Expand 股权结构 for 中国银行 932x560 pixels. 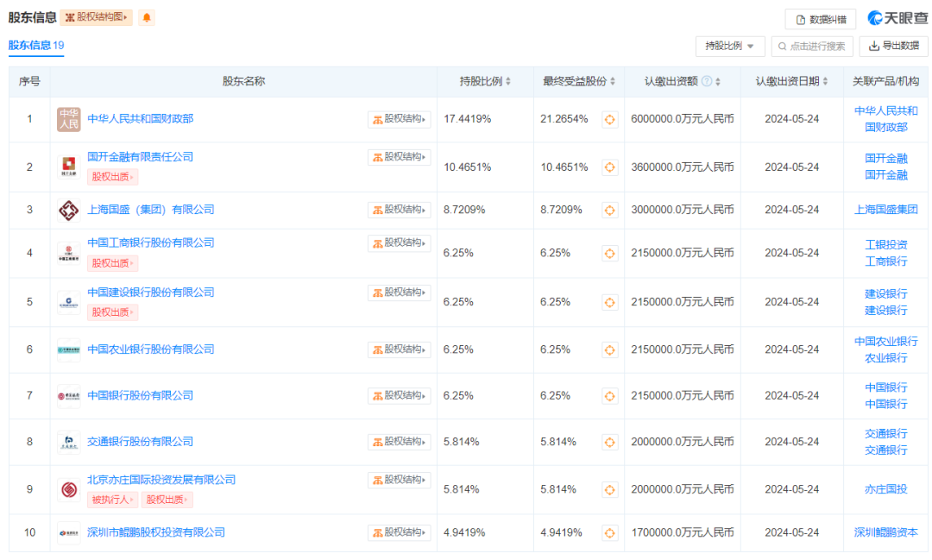tap(399, 395)
